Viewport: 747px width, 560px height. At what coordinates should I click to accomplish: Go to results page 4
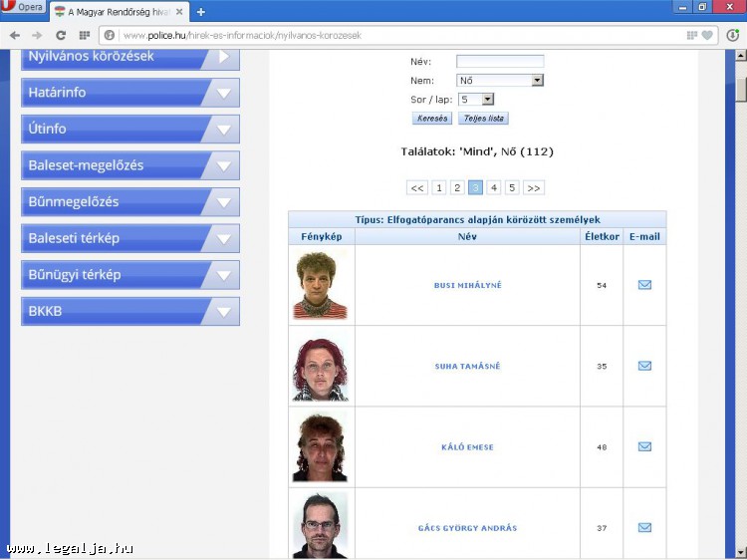(x=493, y=187)
